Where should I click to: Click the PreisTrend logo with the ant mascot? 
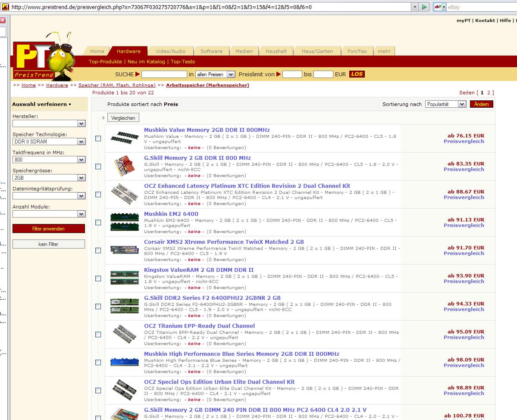(44, 57)
